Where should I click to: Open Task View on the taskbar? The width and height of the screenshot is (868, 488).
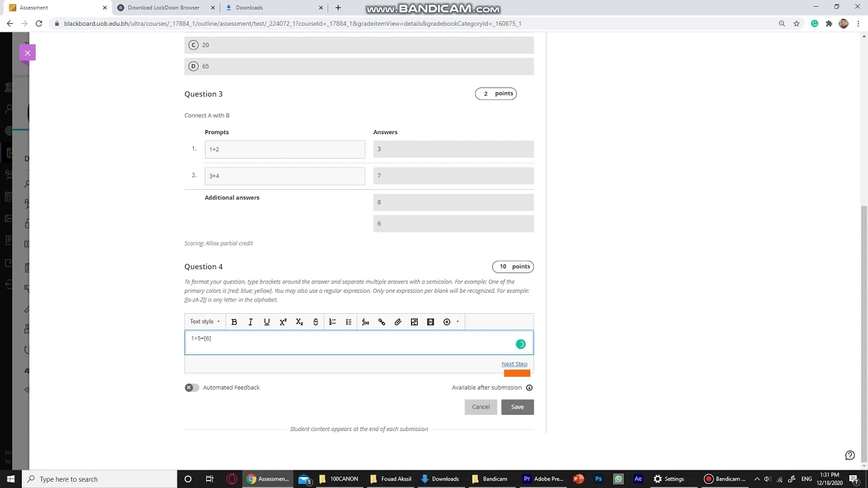coord(210,479)
